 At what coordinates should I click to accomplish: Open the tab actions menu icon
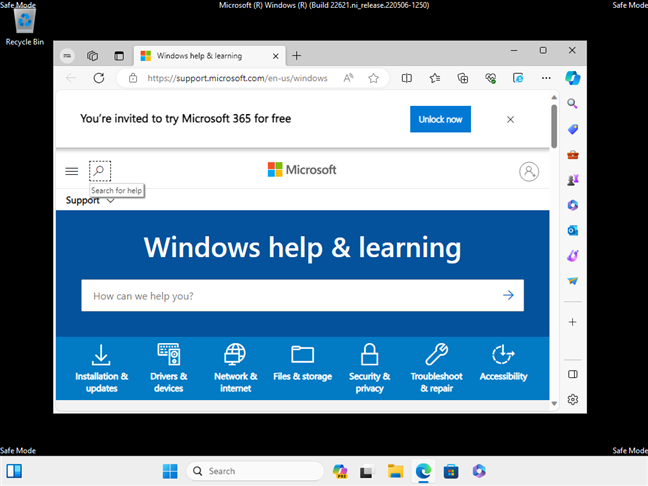point(119,56)
